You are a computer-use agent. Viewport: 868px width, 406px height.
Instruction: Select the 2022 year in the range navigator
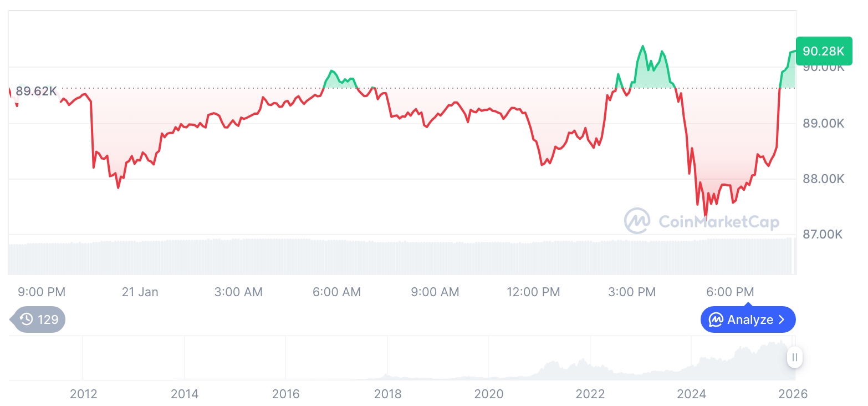590,394
